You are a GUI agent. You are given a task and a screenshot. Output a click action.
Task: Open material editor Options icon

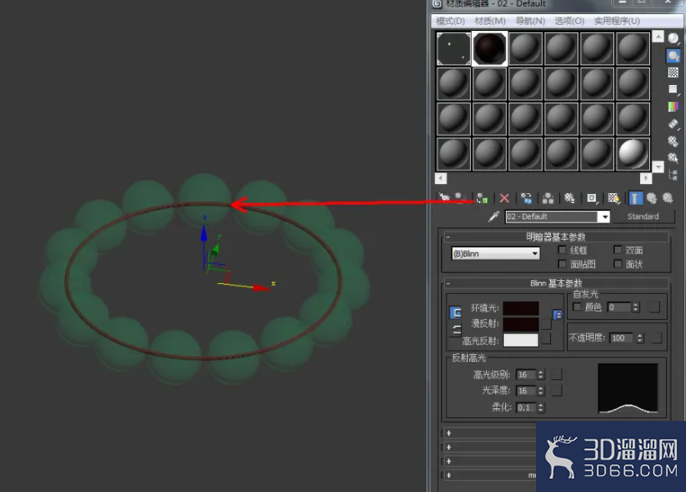[x=673, y=141]
